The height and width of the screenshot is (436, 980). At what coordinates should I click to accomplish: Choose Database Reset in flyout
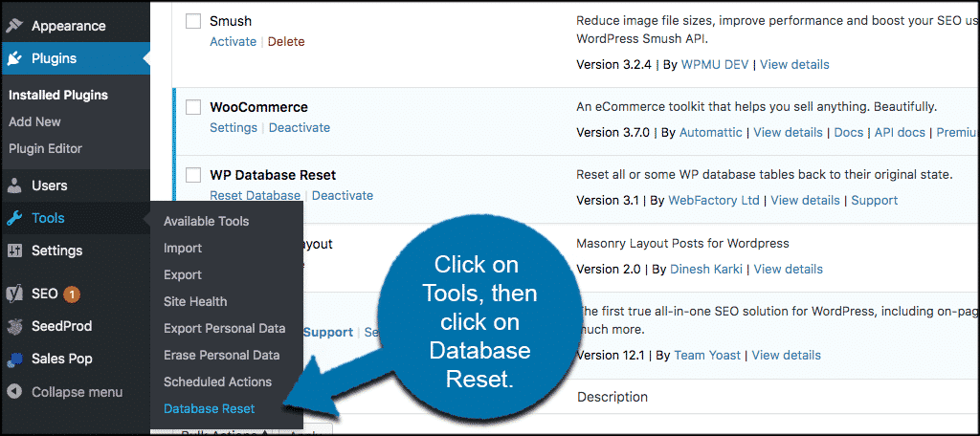point(210,408)
